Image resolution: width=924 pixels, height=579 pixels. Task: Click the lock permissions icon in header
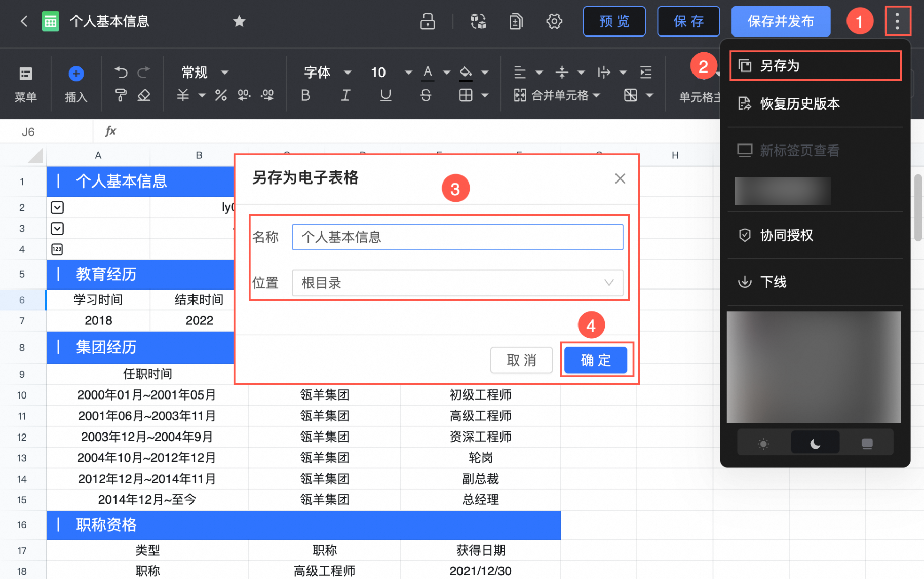[x=428, y=21]
